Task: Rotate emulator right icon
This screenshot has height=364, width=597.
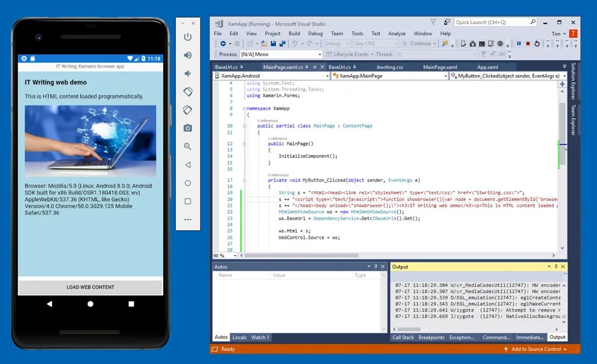Action: 188,110
